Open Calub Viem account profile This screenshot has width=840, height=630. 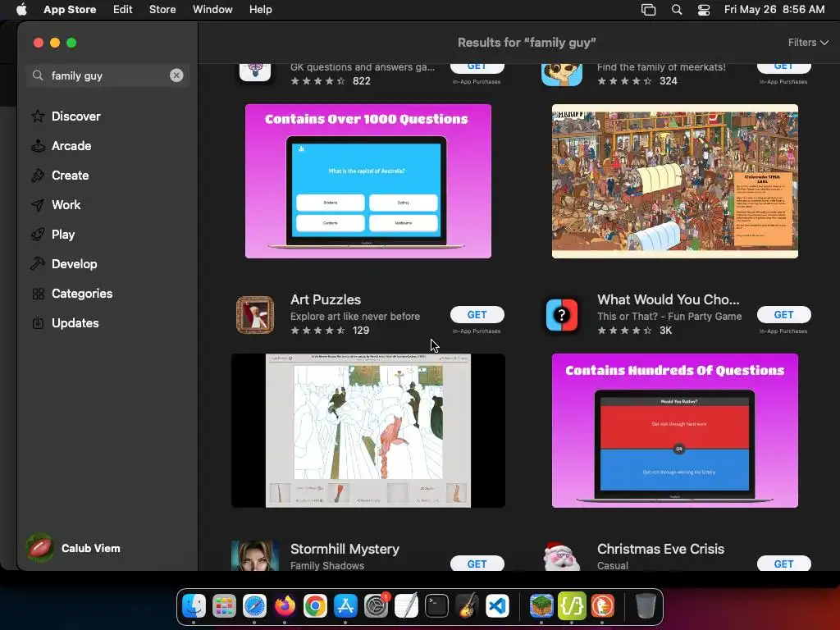click(73, 548)
